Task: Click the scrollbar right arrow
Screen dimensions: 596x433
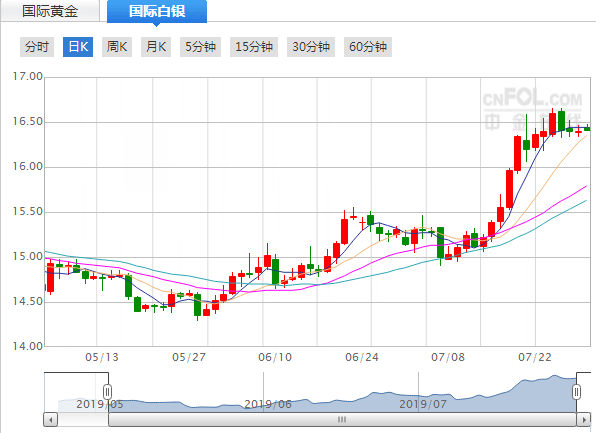Action: click(x=584, y=420)
